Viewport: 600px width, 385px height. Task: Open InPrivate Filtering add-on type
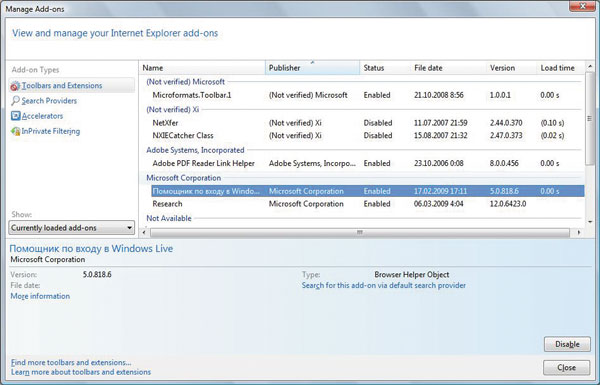coord(51,131)
